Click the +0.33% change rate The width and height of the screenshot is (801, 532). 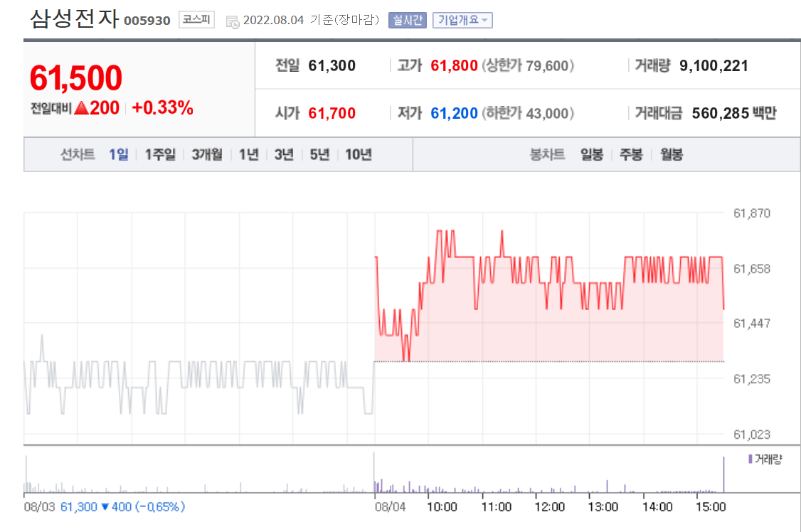[162, 107]
